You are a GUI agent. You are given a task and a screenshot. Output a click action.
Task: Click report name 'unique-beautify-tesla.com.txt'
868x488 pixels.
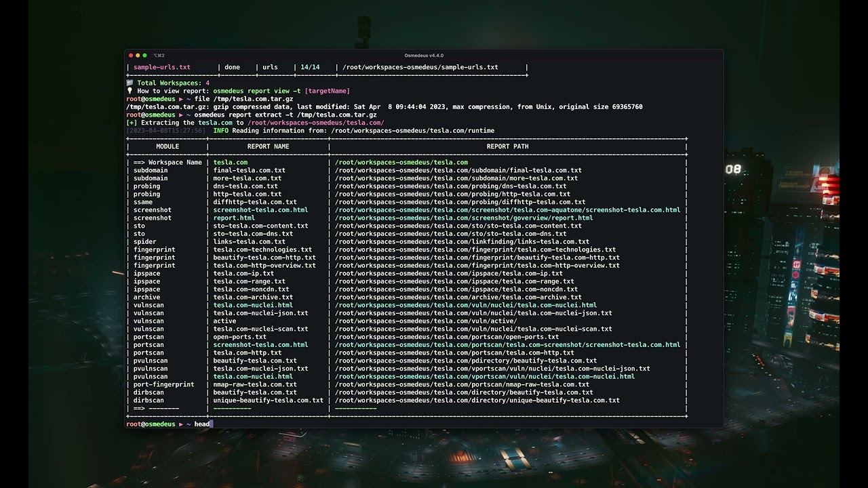(269, 401)
